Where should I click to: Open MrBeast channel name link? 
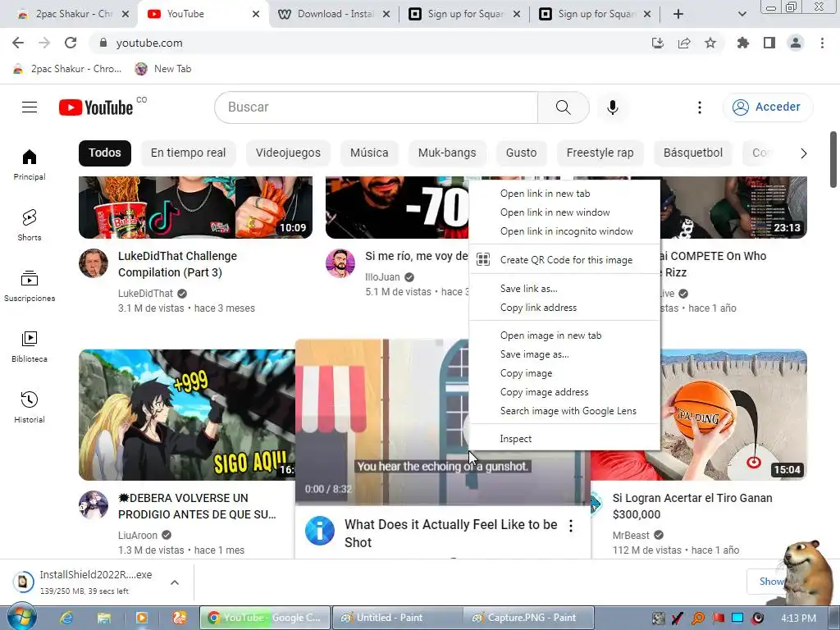[631, 535]
